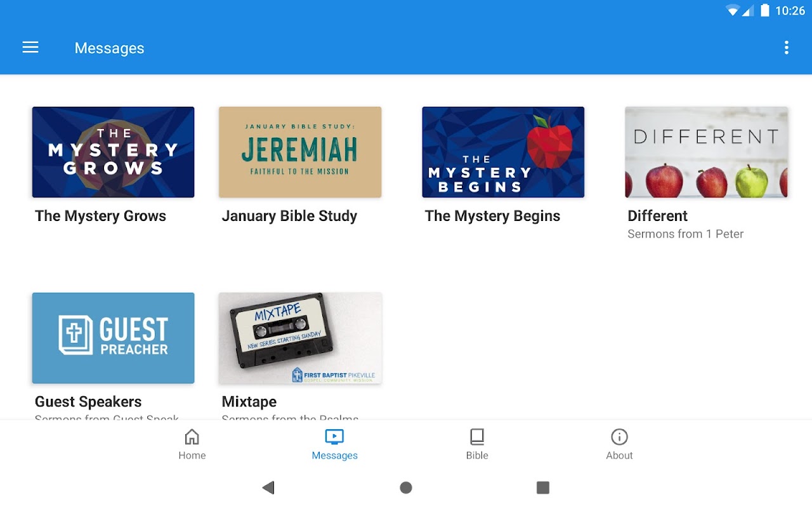Open the Mixtape cassette thumbnail
Screen dimensions: 812x508
300,338
